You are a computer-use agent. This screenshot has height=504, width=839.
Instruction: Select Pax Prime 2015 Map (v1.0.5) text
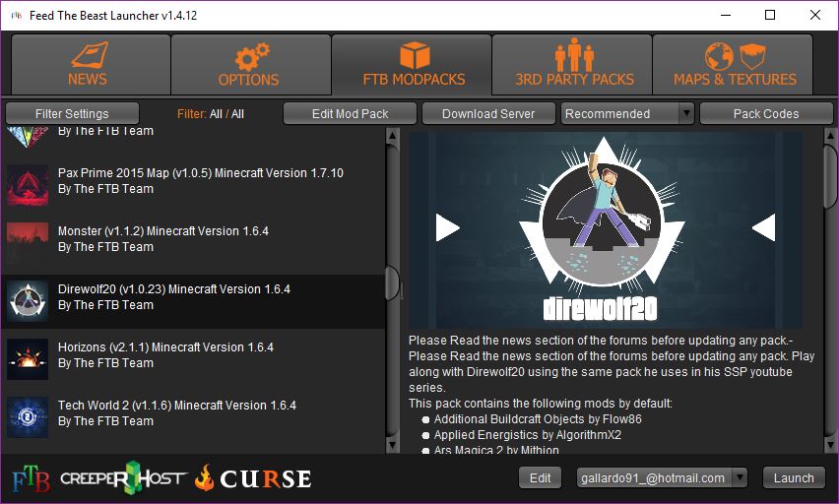[x=201, y=173]
